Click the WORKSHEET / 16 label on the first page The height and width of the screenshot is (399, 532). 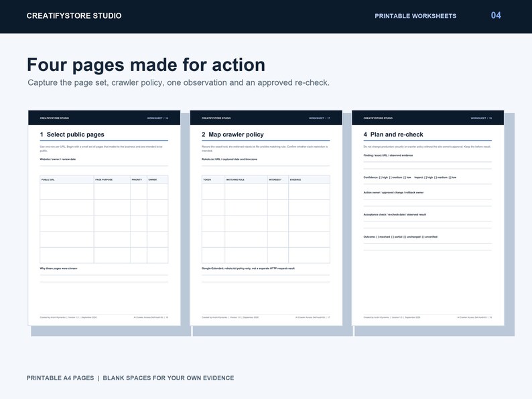point(157,118)
